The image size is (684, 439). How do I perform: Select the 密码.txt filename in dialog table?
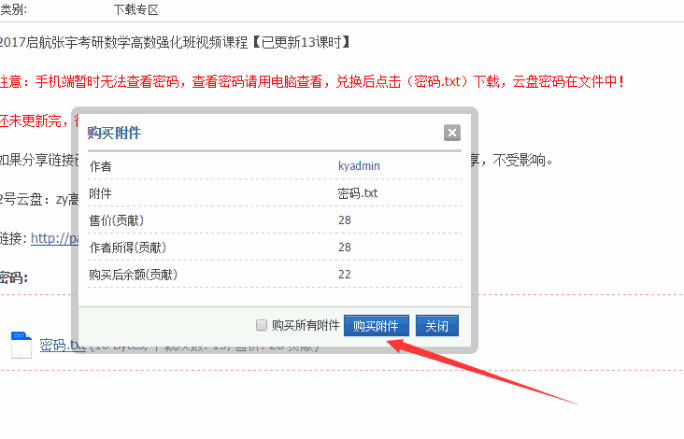[359, 192]
